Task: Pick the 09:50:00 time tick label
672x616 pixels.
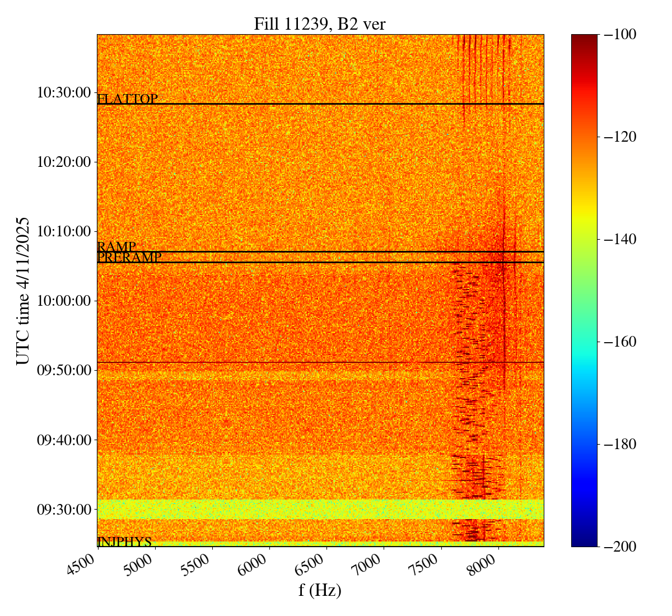Action: tap(64, 370)
